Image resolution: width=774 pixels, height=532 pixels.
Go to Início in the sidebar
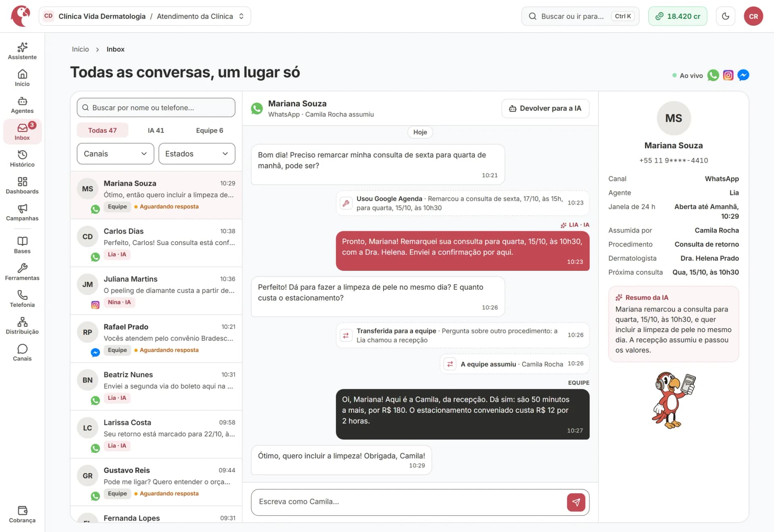22,78
